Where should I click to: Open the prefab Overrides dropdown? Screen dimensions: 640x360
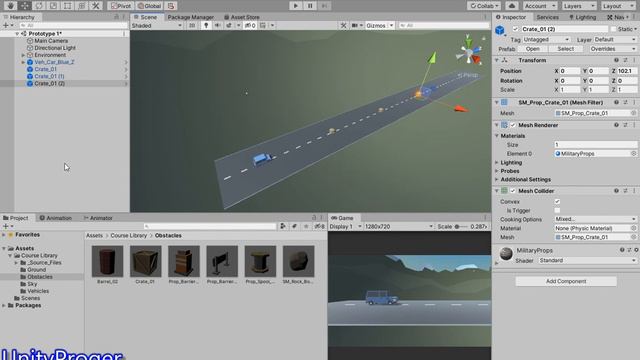pyautogui.click(x=613, y=49)
